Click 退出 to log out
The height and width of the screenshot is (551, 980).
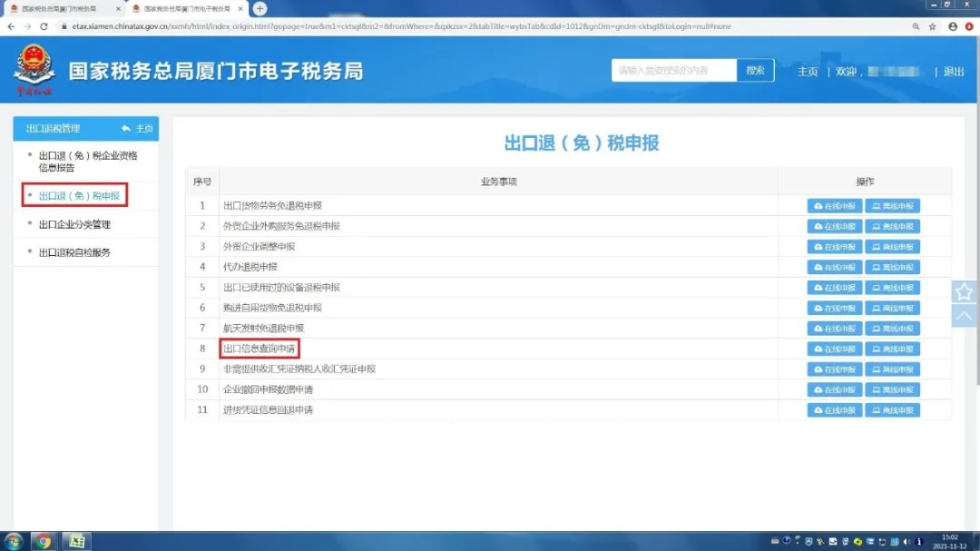click(954, 72)
